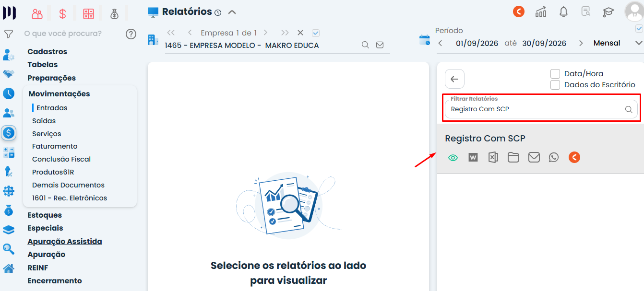The width and height of the screenshot is (644, 291).
Task: Open the user profile avatar
Action: [634, 12]
